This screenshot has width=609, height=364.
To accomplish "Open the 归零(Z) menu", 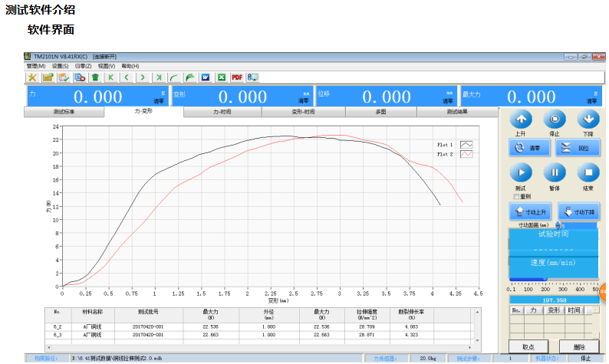I will pyautogui.click(x=83, y=67).
